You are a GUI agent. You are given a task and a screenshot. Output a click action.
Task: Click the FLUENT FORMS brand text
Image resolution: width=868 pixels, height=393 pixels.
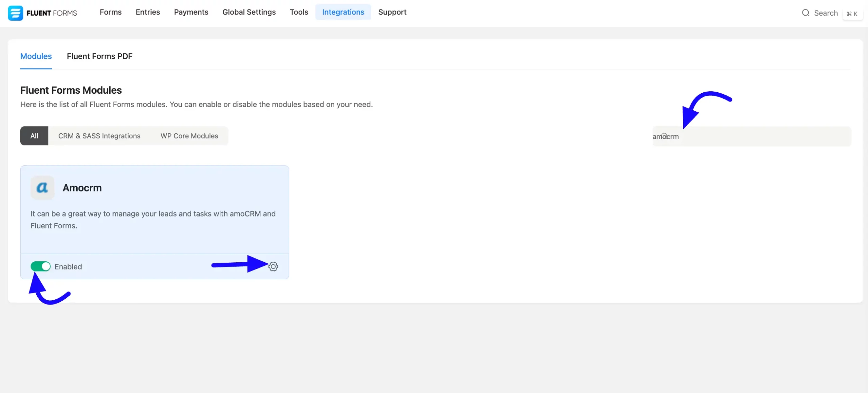coord(52,13)
